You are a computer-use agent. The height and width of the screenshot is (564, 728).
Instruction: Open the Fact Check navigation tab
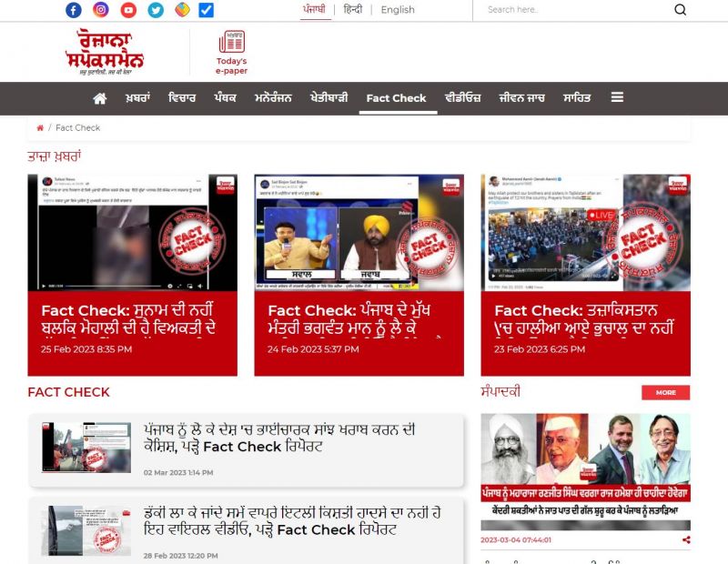point(396,98)
